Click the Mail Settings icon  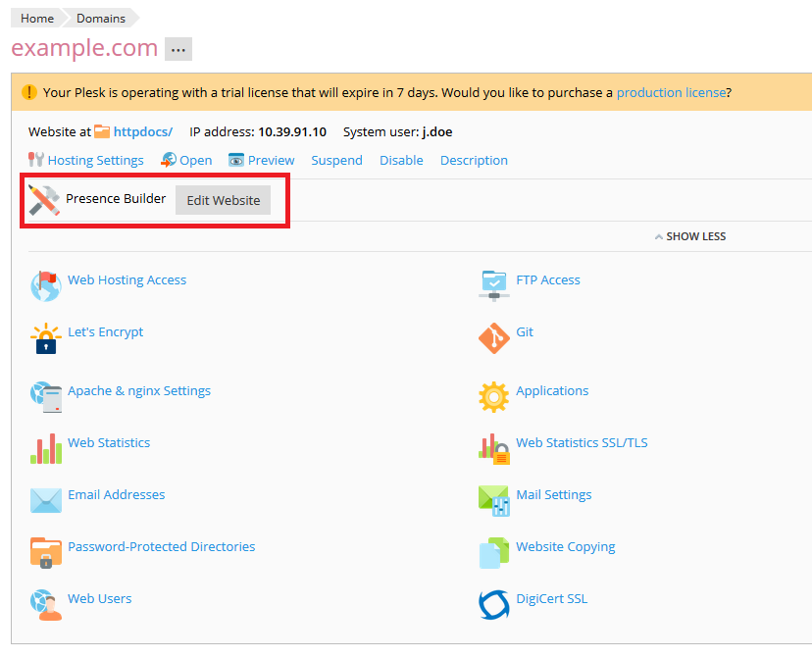[x=493, y=500]
